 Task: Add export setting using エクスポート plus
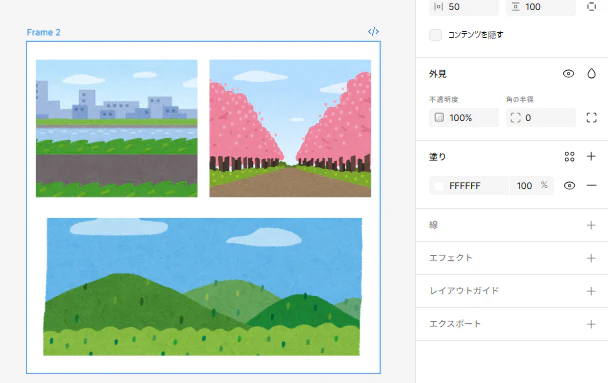tap(591, 324)
